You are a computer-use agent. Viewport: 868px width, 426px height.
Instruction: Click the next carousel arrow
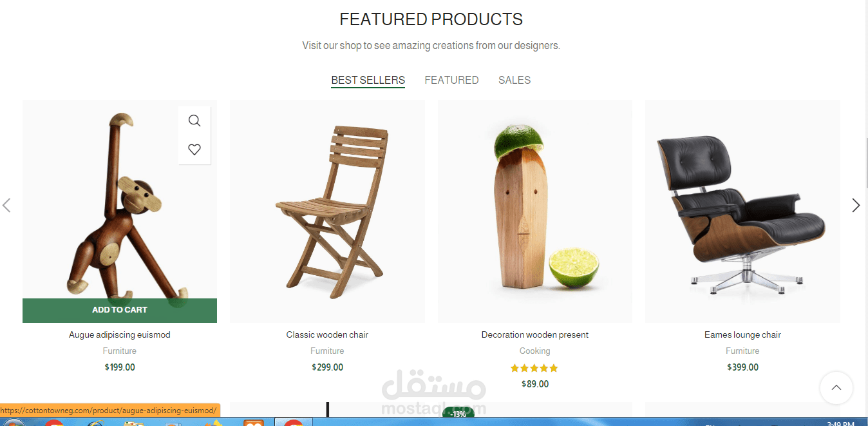pyautogui.click(x=856, y=205)
